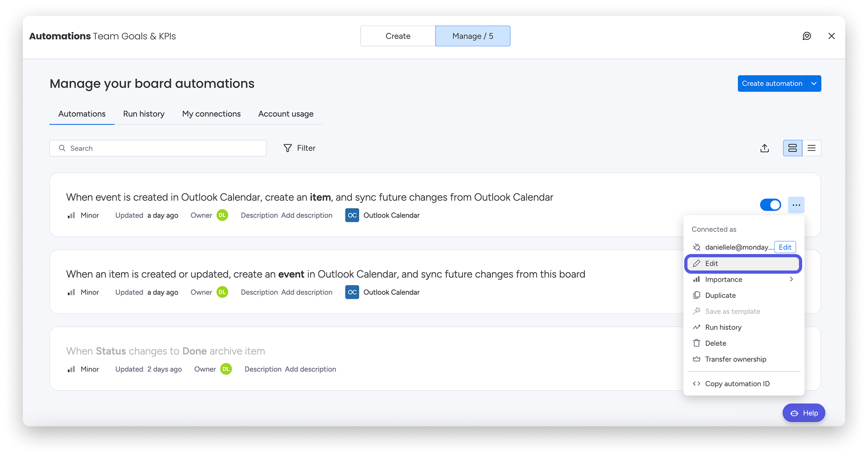868x456 pixels.
Task: Click Outlook Calendar label on second automation
Action: 391,292
